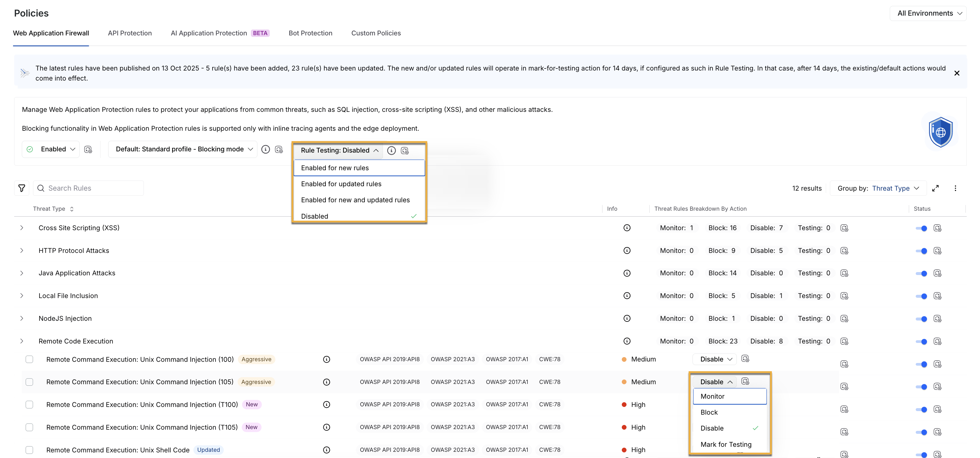Click override icon after Java Application Attacks Testing count
The height and width of the screenshot is (458, 980).
click(844, 273)
